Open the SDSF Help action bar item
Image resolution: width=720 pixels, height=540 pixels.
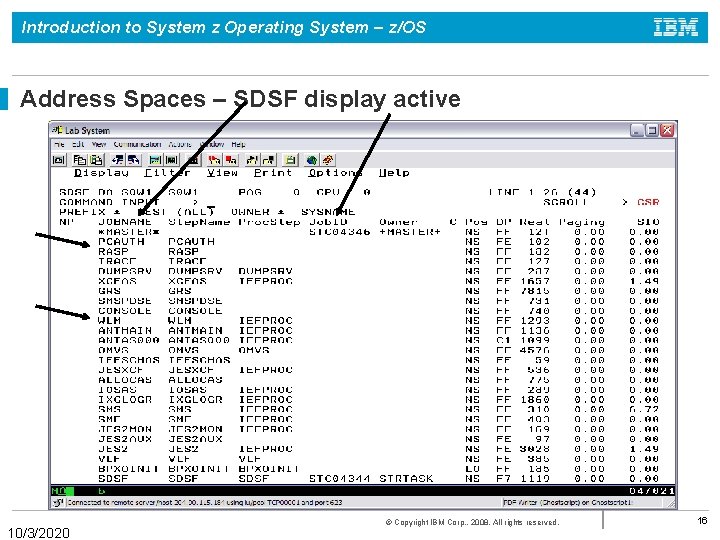(394, 173)
